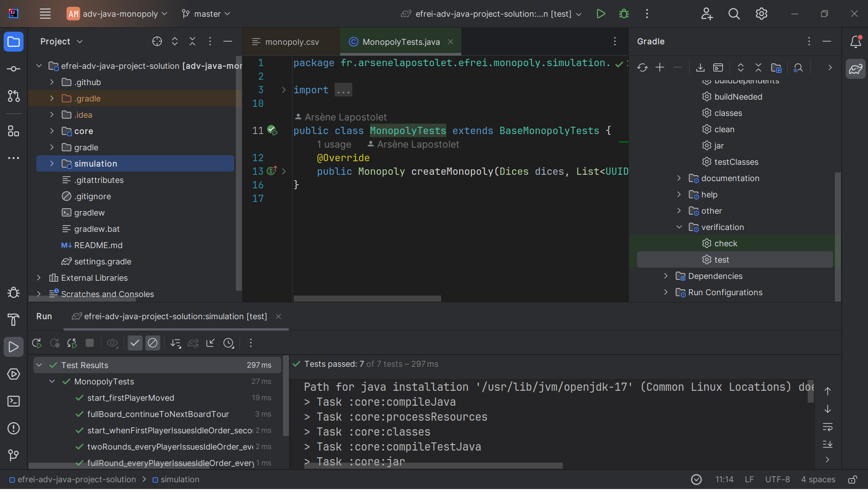The height and width of the screenshot is (494, 868).
Task: Open the Project tool window
Action: coord(14,42)
